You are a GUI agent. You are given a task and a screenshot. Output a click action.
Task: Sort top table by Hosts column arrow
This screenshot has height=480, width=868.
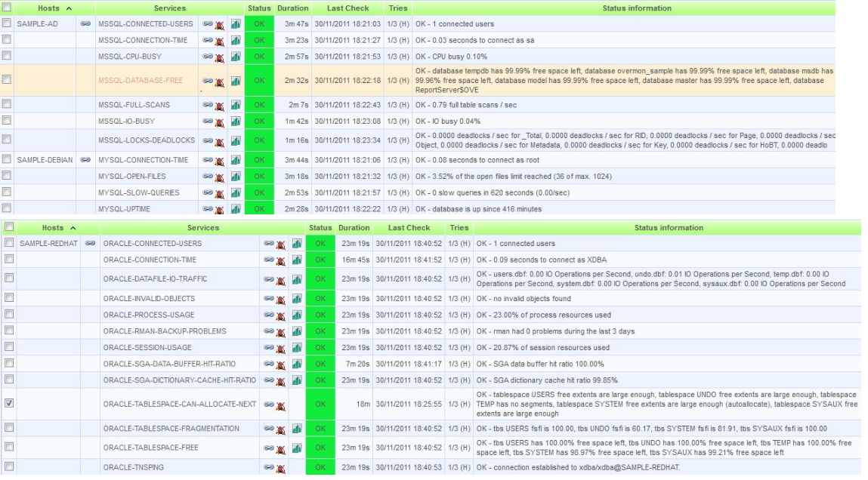(x=70, y=8)
